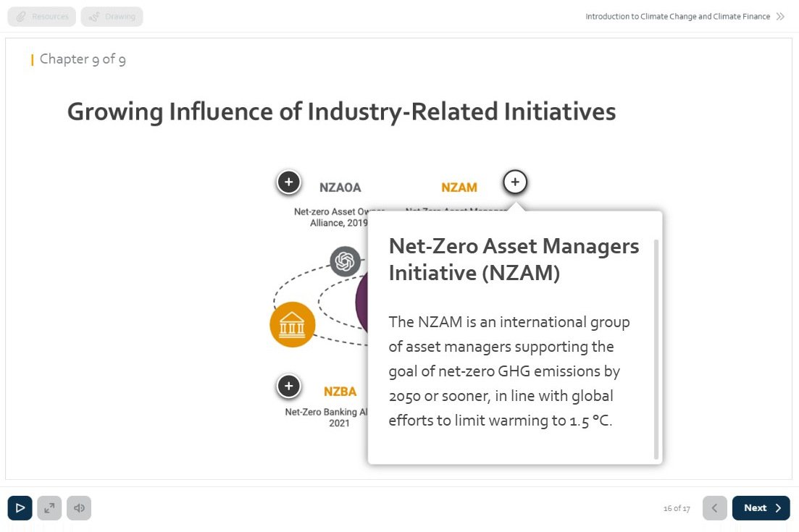
Task: Open the Resources panel
Action: pos(42,17)
